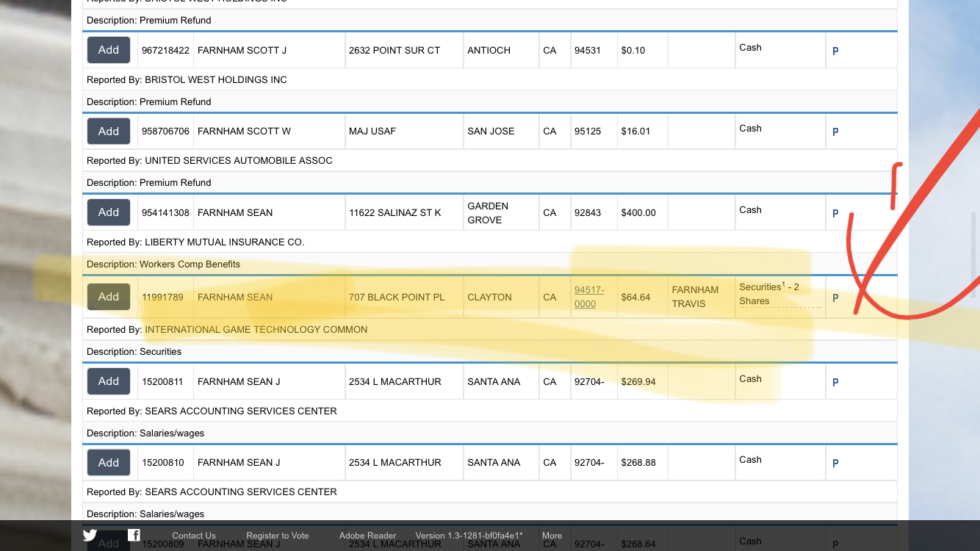
Task: Click the address 11622 SALINAZ ST K
Action: [395, 212]
